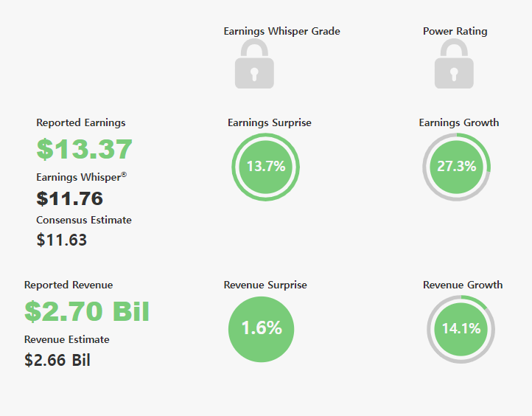Select the Earnings Growth 27.3% gauge
The width and height of the screenshot is (532, 416).
pos(457,167)
